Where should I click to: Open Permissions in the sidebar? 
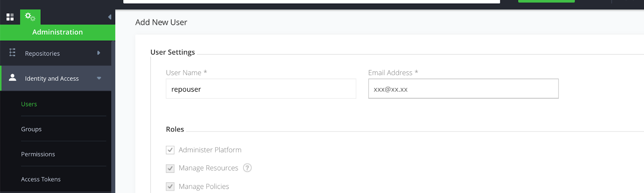[x=38, y=154]
